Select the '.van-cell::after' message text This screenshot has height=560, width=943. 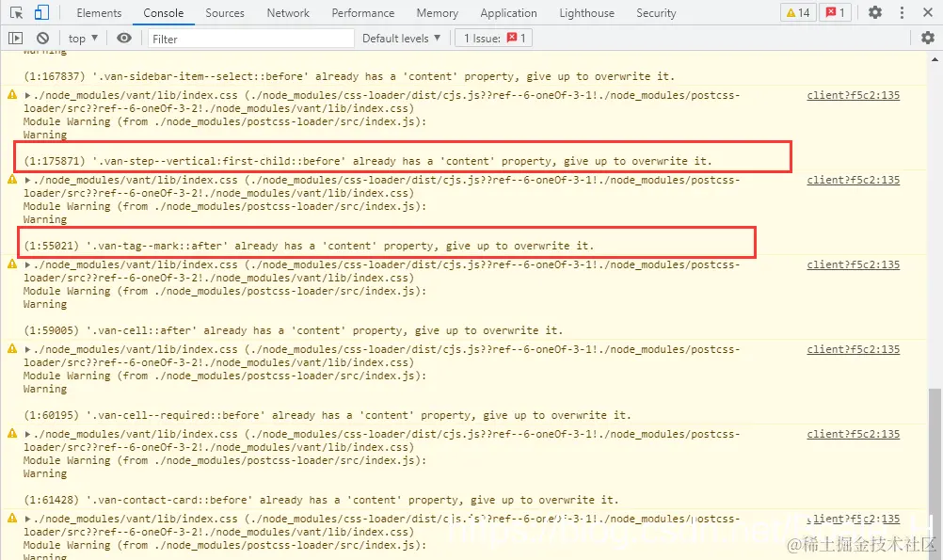pos(293,331)
